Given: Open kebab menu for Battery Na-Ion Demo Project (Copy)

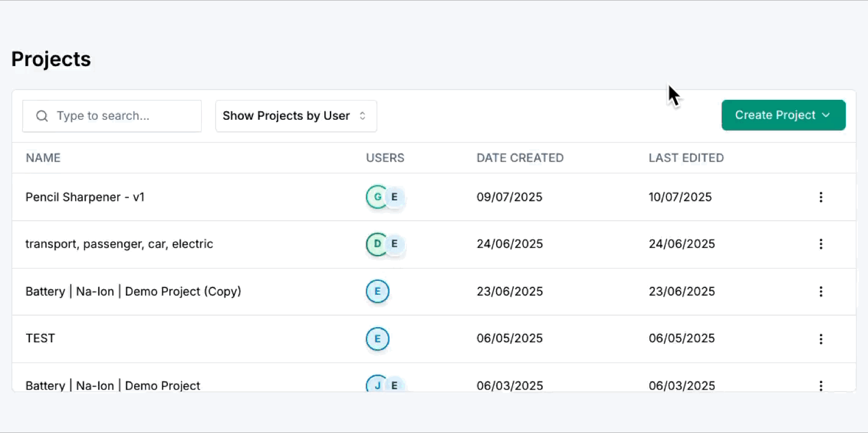Looking at the screenshot, I should pos(820,292).
